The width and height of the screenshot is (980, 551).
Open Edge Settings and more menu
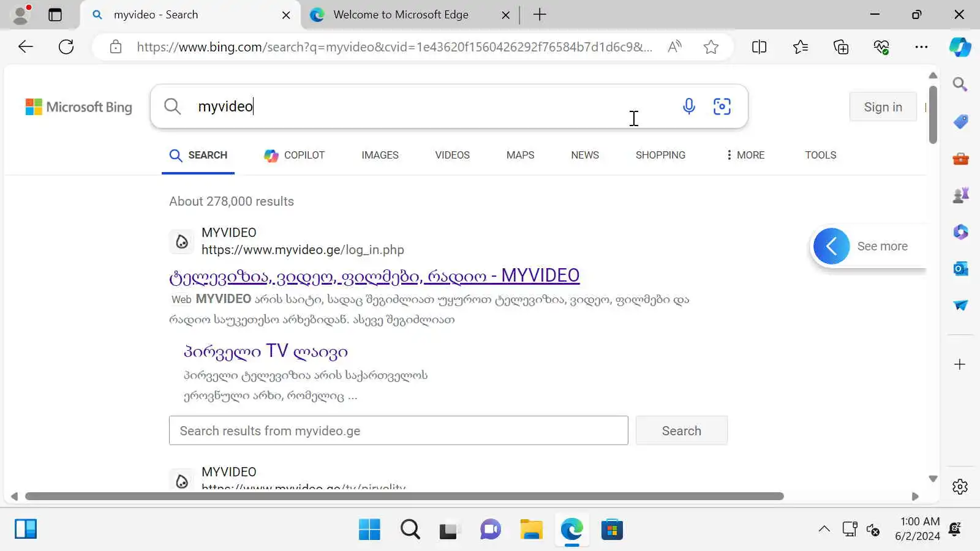pyautogui.click(x=921, y=47)
